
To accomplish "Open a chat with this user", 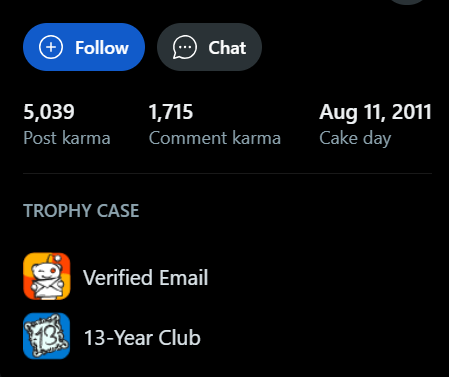I will 209,47.
